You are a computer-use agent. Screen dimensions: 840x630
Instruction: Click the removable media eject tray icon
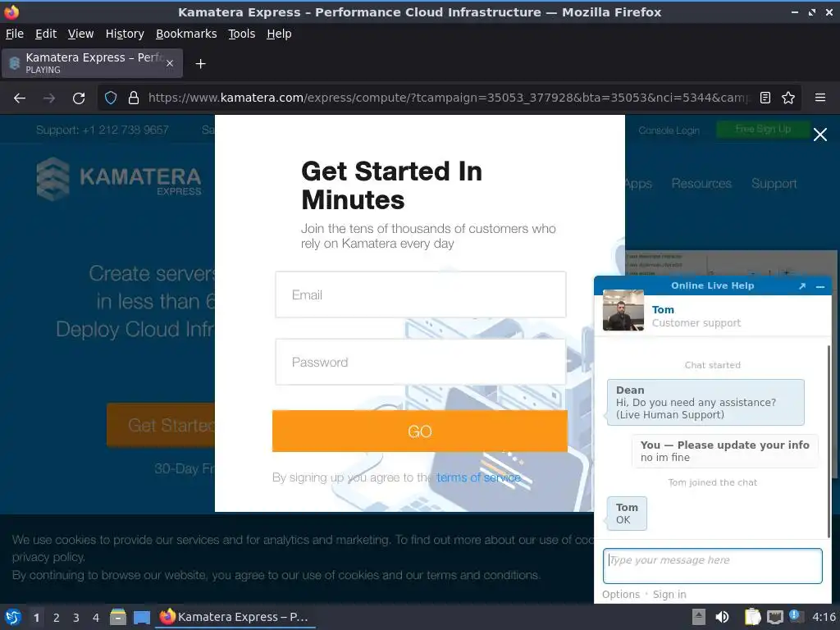[x=699, y=617]
